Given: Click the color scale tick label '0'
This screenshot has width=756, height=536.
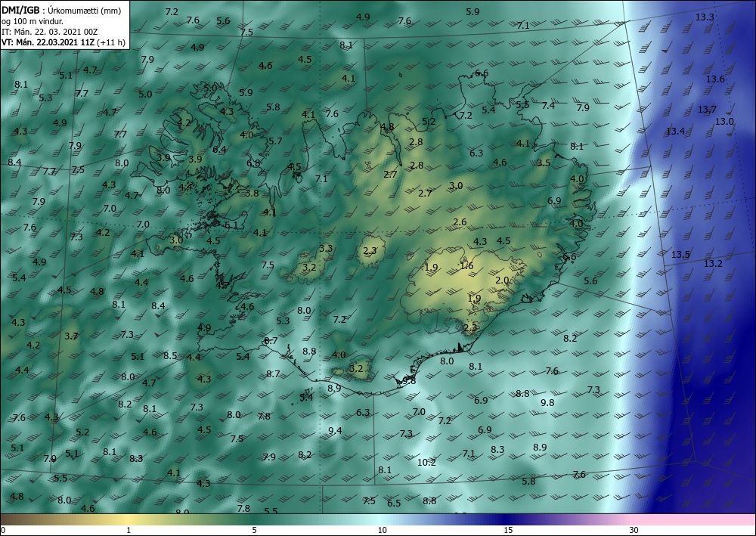Looking at the screenshot, I should pyautogui.click(x=3, y=531).
